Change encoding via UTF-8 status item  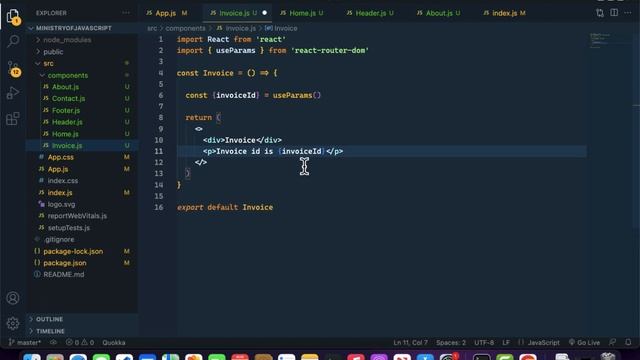484,342
